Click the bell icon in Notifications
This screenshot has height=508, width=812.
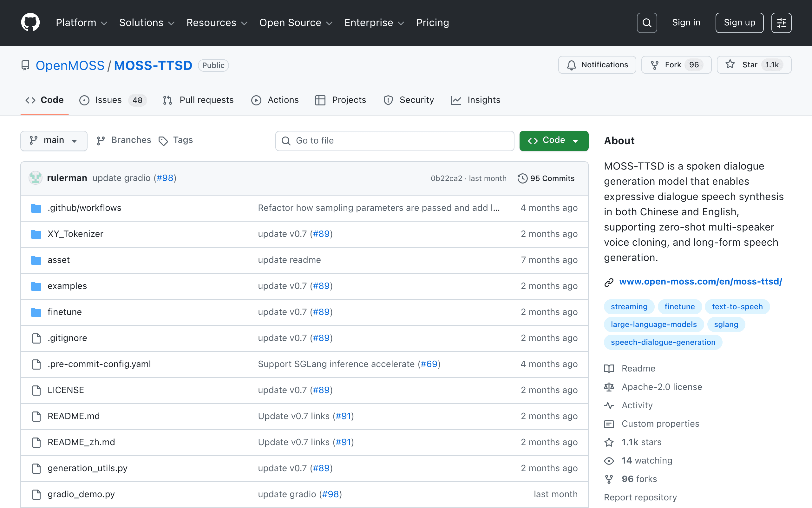coord(572,65)
